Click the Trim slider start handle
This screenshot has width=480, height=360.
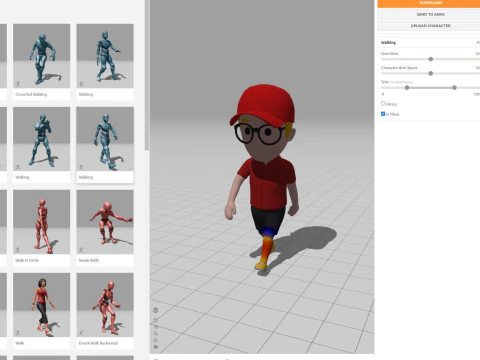coord(407,88)
